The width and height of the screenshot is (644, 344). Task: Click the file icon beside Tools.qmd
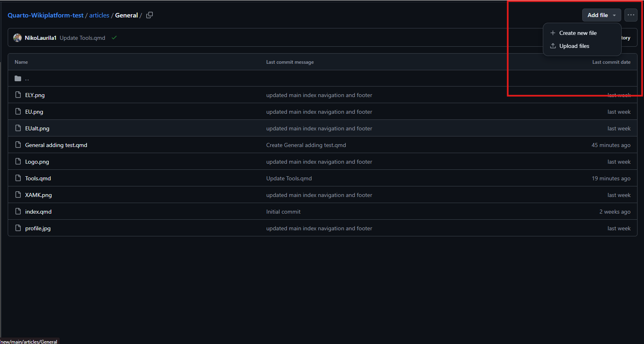pos(18,178)
